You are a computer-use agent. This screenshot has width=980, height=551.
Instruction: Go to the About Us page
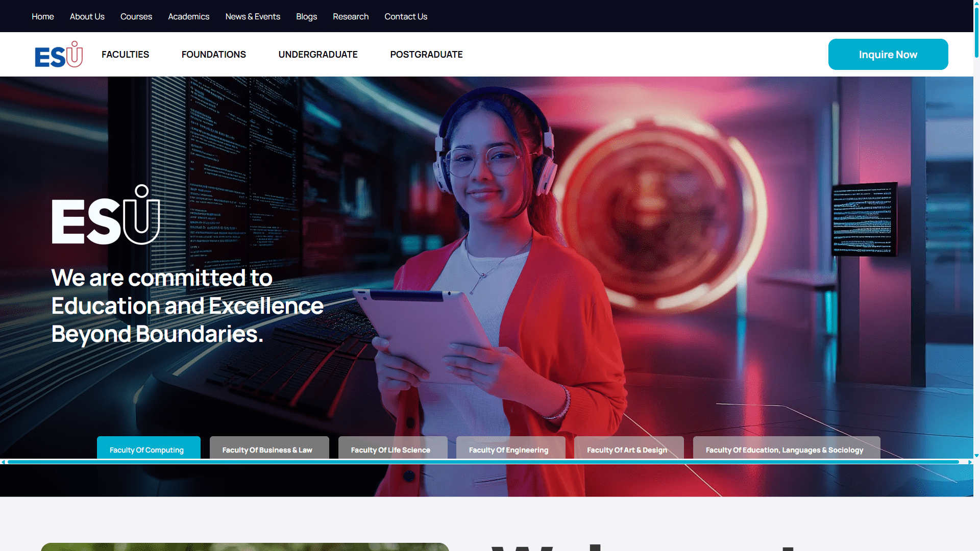87,16
